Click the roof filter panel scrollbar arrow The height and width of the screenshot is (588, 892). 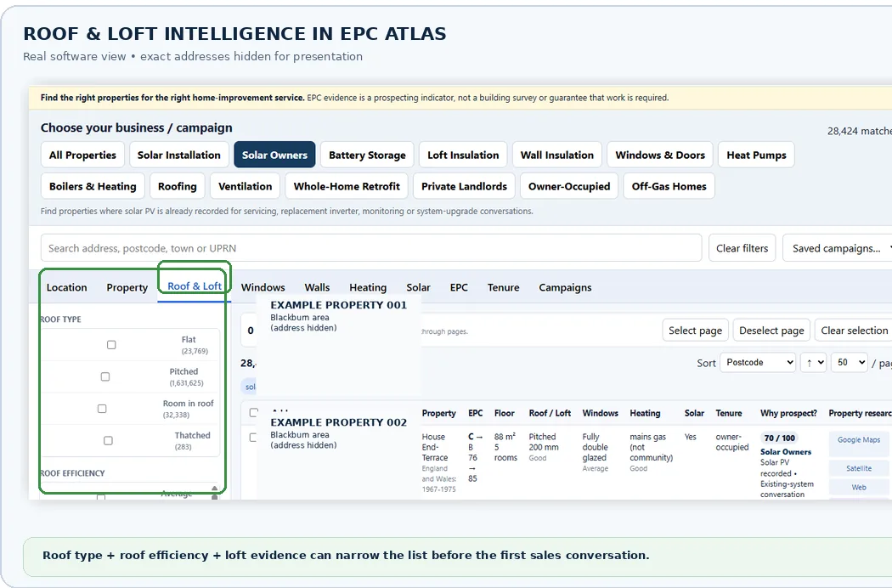tap(214, 489)
